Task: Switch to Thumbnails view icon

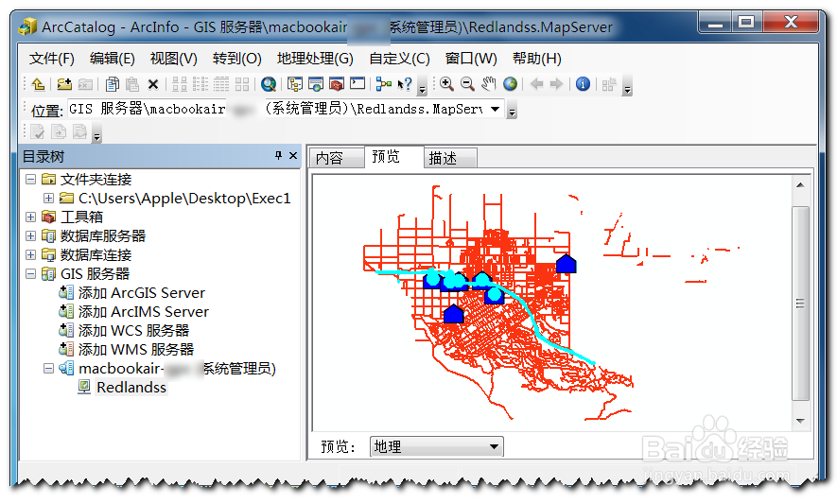Action: click(x=242, y=84)
